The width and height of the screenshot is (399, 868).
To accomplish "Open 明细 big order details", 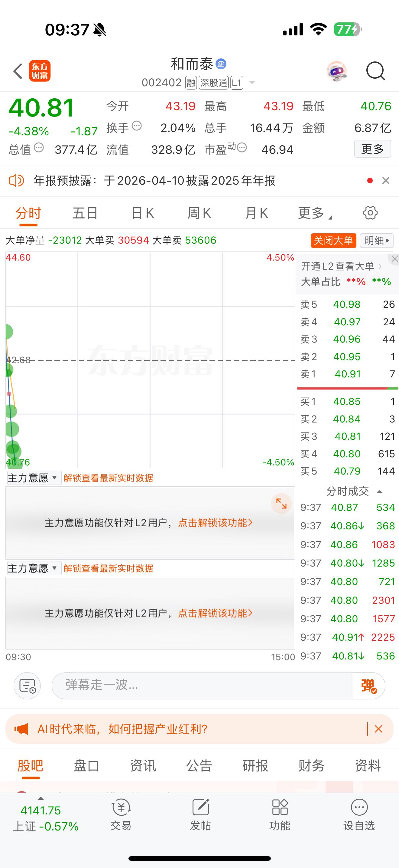I will (x=377, y=241).
